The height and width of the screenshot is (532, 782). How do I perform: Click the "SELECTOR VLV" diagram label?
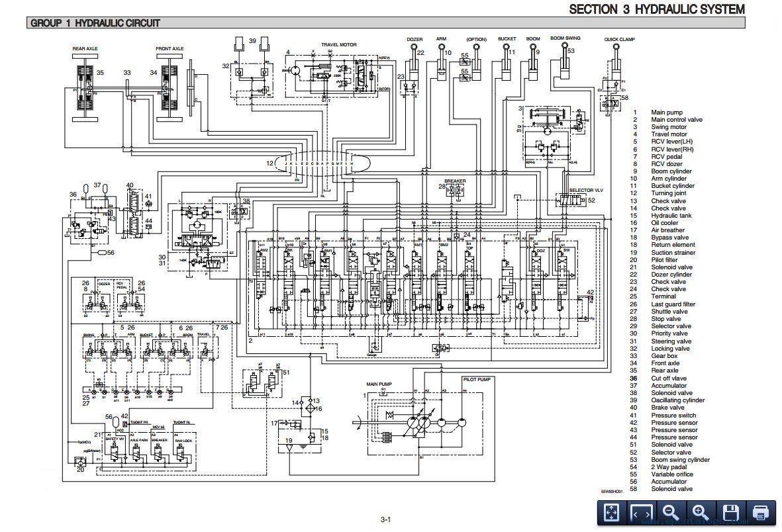click(586, 190)
